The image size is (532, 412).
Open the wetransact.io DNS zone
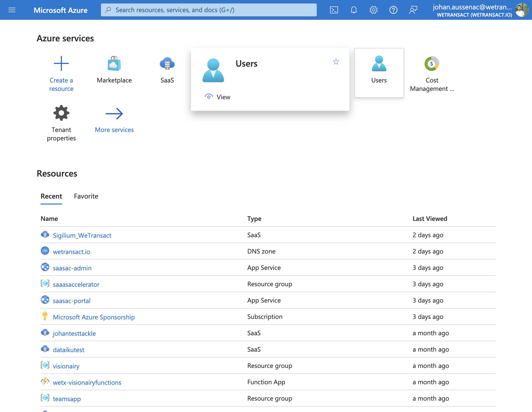pos(71,252)
